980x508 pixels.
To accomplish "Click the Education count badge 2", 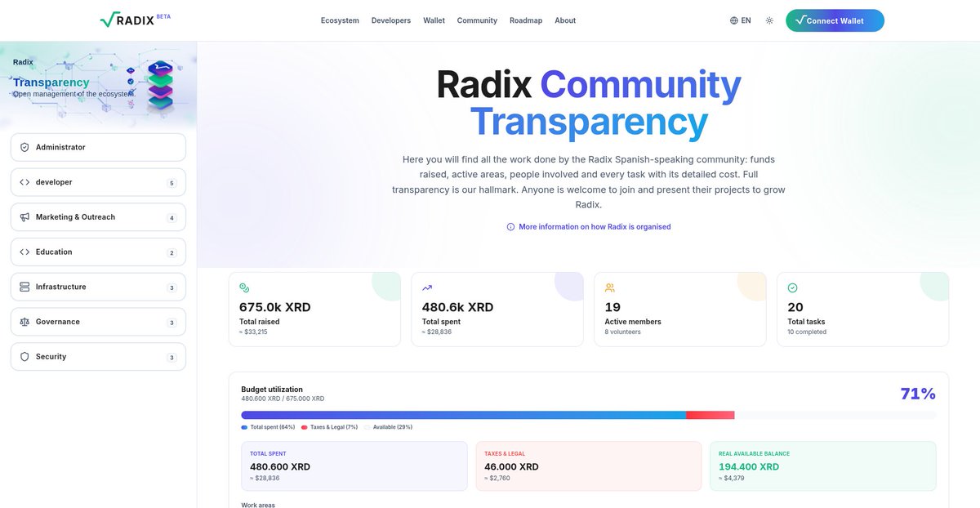I will click(171, 253).
